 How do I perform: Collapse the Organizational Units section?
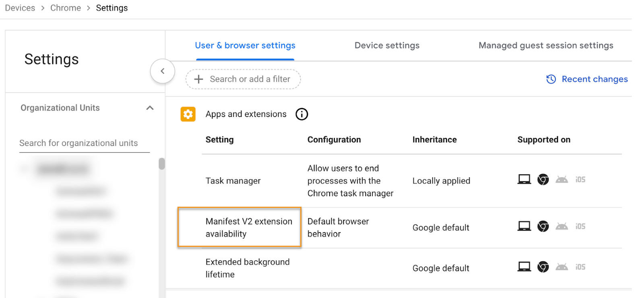click(150, 108)
